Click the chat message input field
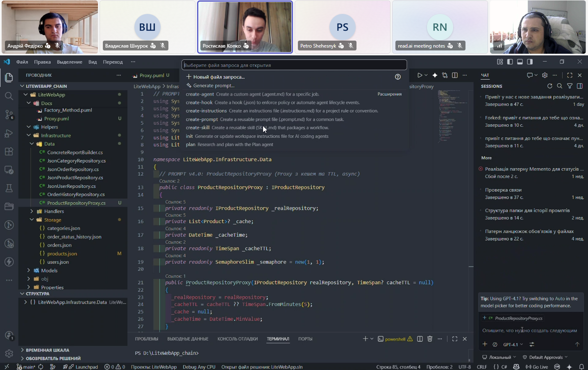Image resolution: width=588 pixels, height=370 pixels. point(529,331)
